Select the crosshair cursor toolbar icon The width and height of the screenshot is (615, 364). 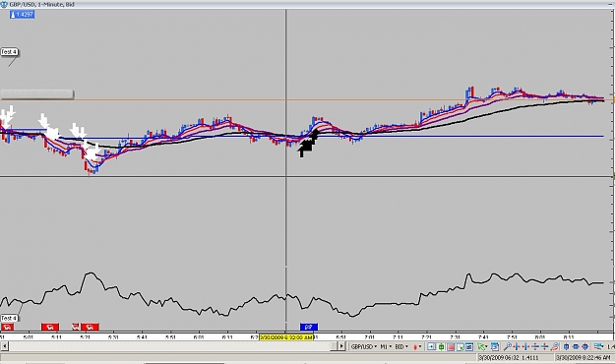(x=431, y=346)
